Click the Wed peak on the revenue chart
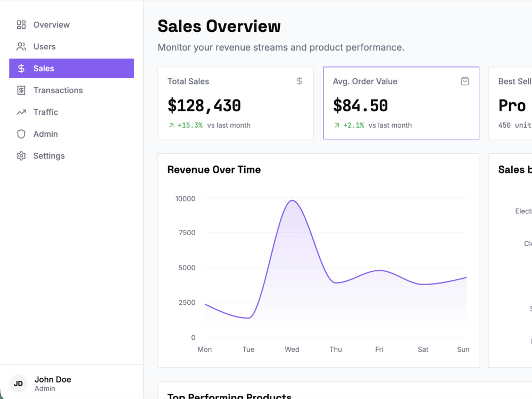The height and width of the screenshot is (399, 532). pyautogui.click(x=292, y=201)
